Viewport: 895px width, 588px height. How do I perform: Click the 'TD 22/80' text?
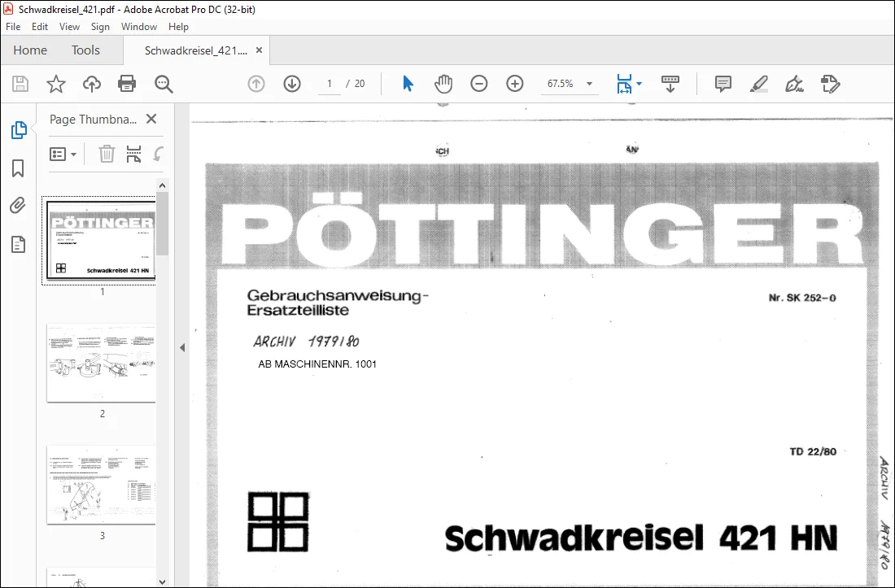[813, 451]
